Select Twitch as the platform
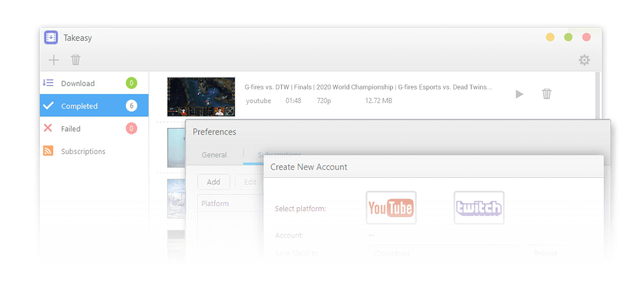644x299 pixels. click(x=478, y=208)
